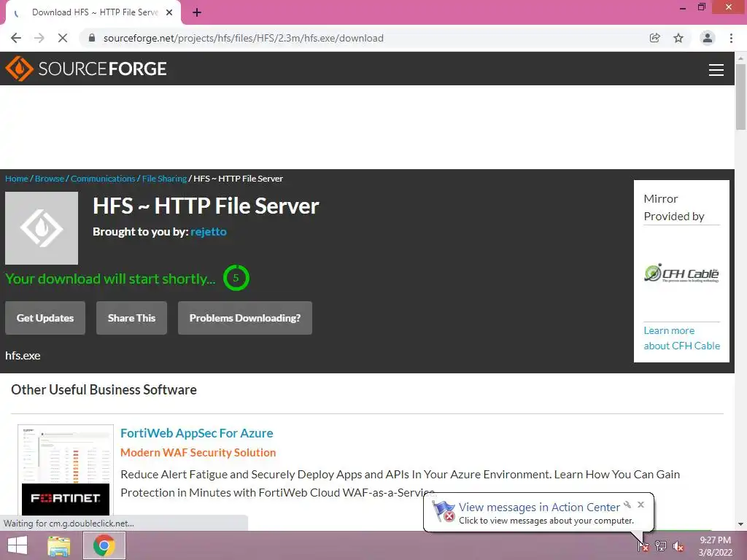Select the Download HFS tab
747x560 pixels.
(94, 13)
